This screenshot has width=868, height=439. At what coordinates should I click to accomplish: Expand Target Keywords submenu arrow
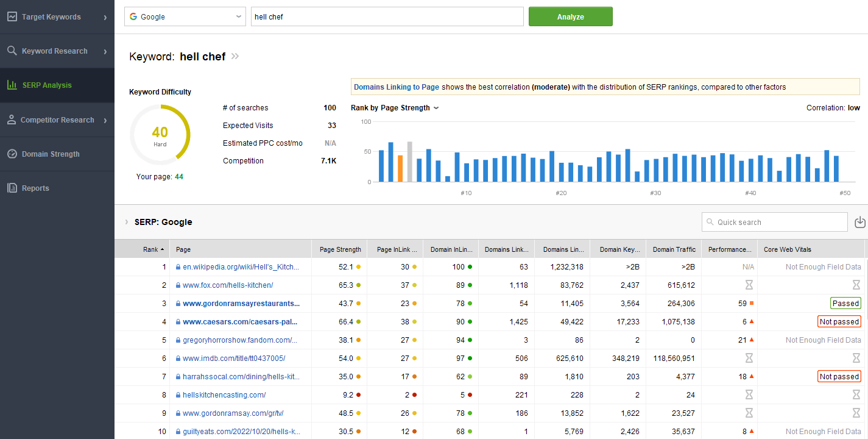tap(105, 18)
